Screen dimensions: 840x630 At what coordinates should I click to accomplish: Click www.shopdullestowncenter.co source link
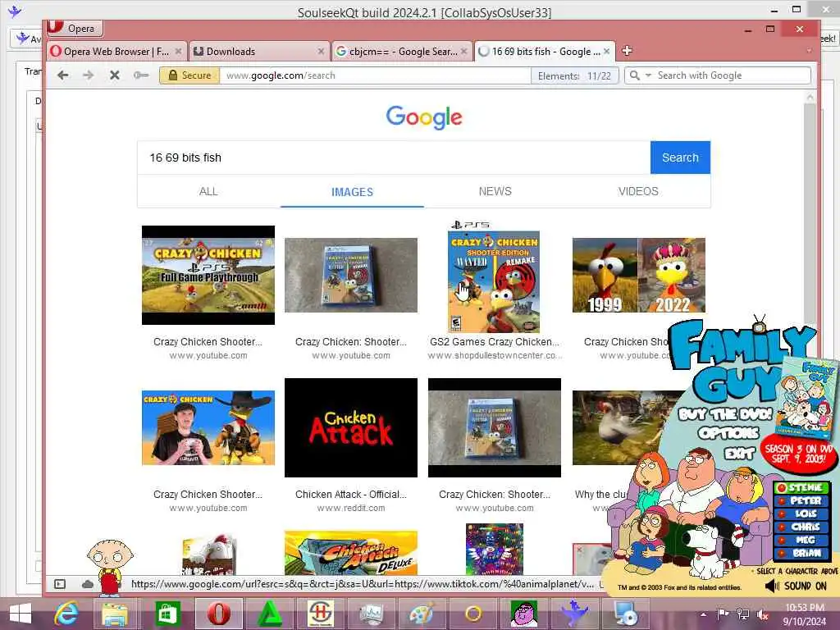(494, 356)
